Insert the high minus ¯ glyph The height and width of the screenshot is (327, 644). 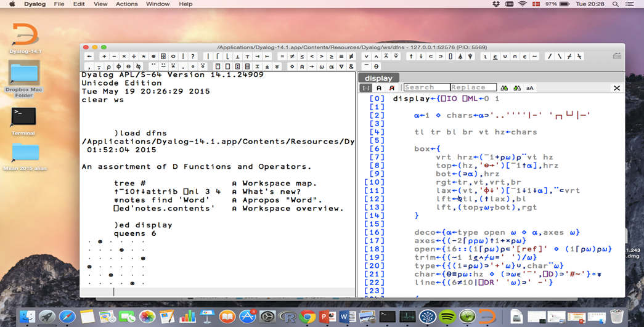(366, 67)
